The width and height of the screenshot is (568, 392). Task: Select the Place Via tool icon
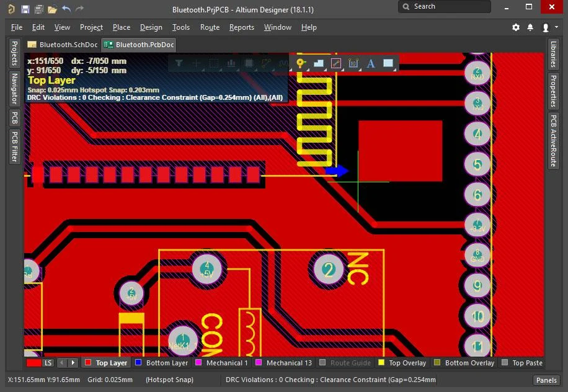[300, 63]
